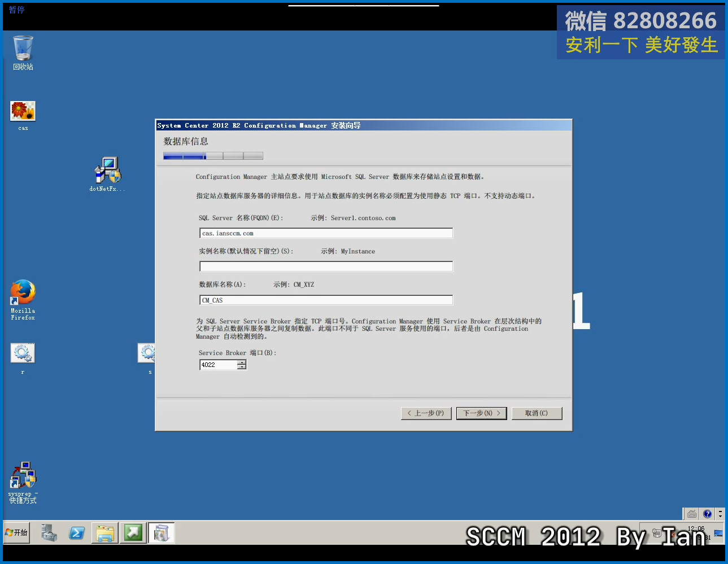This screenshot has width=728, height=564.
Task: Open the cas flower image icon
Action: (x=23, y=115)
